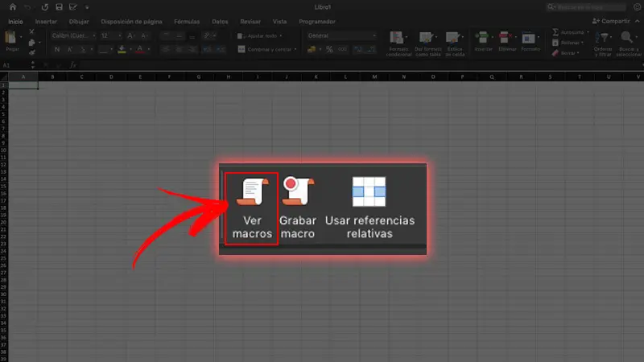Align text left
The width and height of the screenshot is (644, 362).
tap(166, 49)
